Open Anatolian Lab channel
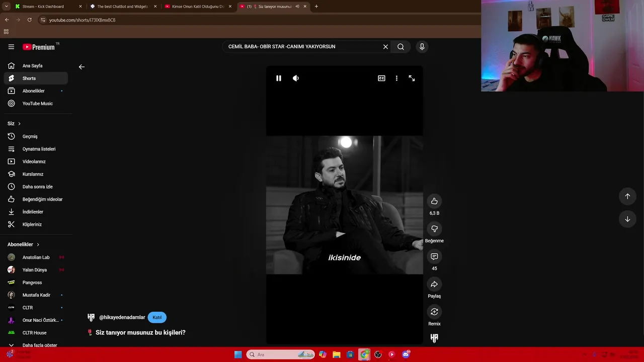 click(x=36, y=257)
